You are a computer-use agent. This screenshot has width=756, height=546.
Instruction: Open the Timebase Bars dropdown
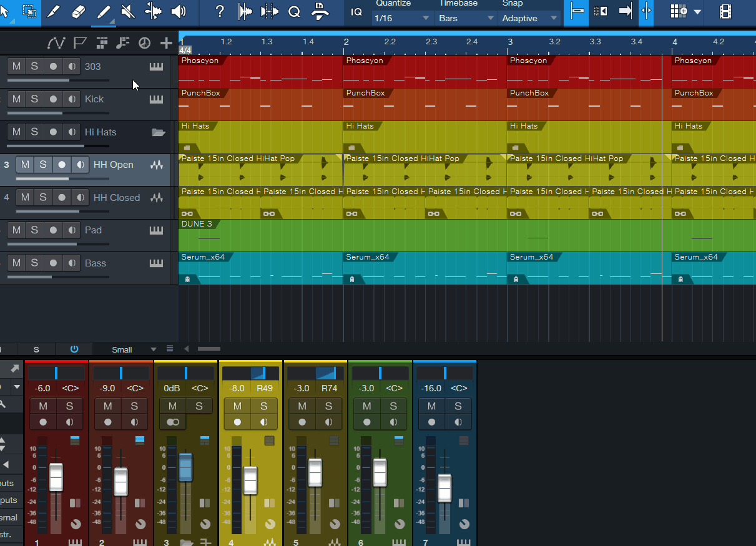tap(466, 18)
